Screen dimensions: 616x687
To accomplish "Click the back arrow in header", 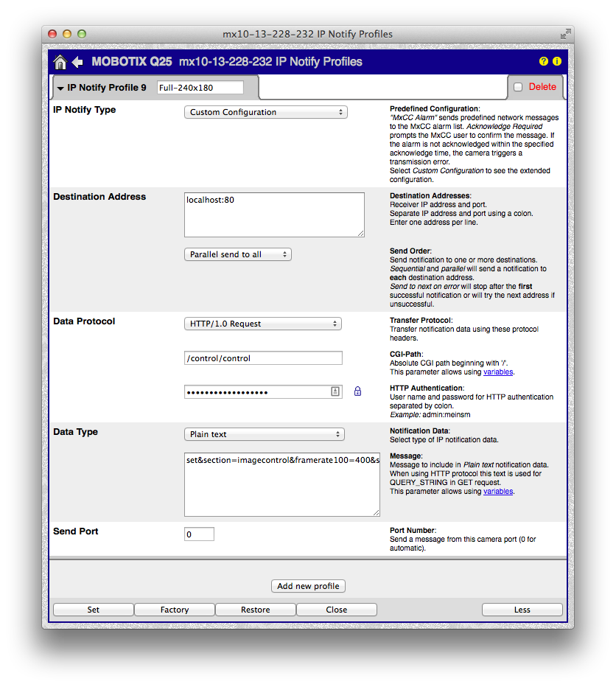I will coord(77,63).
